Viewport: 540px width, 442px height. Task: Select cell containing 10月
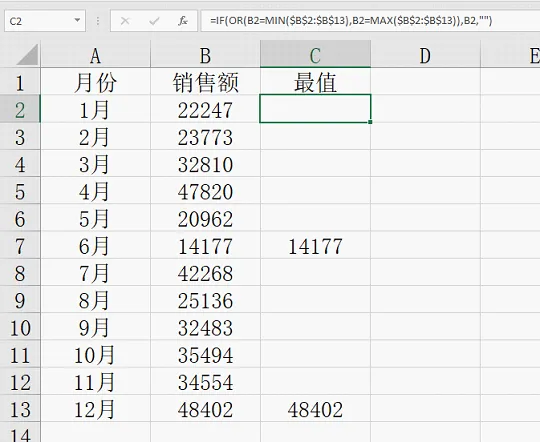pos(95,354)
